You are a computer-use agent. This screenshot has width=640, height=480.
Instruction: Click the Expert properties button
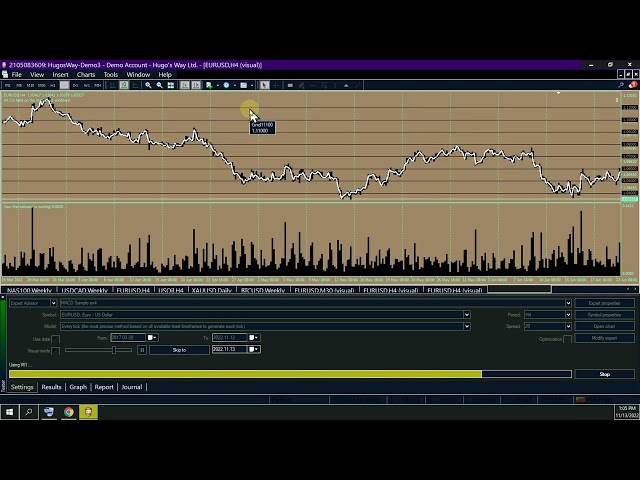[604, 303]
